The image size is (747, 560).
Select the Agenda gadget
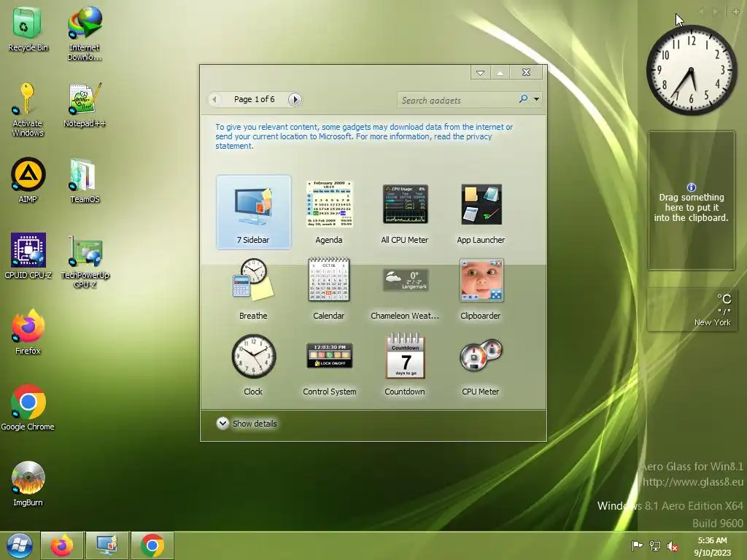[x=329, y=212]
